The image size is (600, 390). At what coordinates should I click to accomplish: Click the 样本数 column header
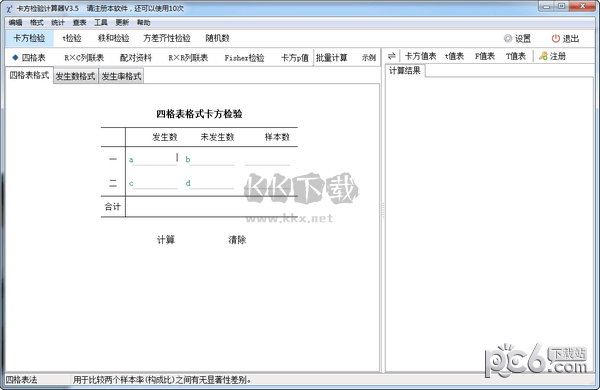(277, 137)
